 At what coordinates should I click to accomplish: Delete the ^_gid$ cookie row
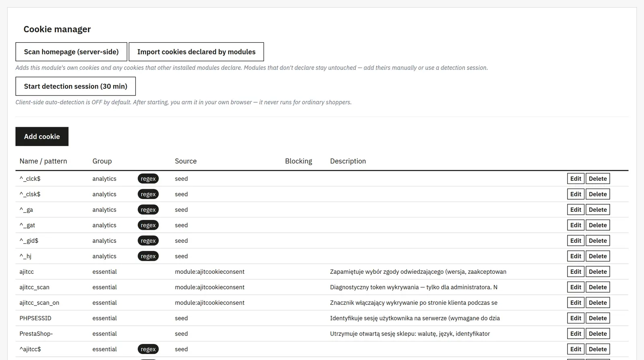point(598,241)
